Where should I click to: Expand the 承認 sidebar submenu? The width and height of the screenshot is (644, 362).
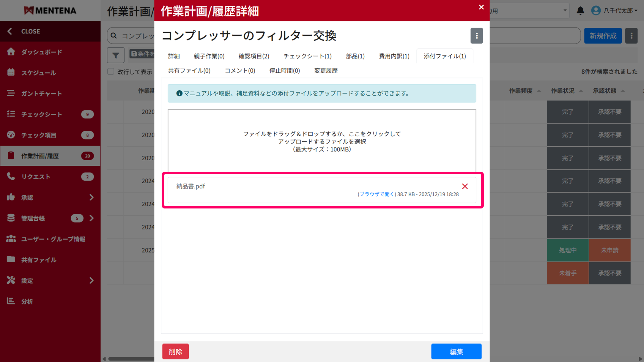click(91, 197)
